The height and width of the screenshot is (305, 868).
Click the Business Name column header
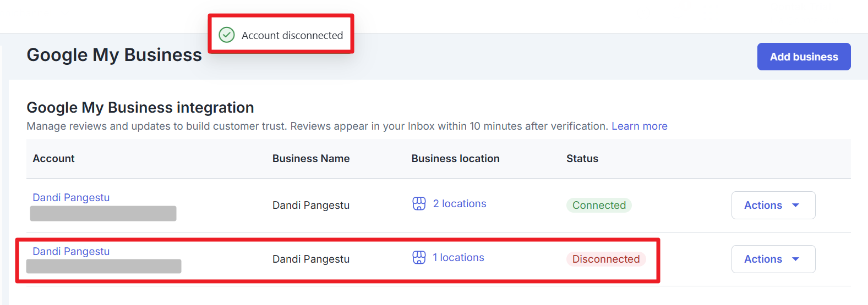[311, 158]
